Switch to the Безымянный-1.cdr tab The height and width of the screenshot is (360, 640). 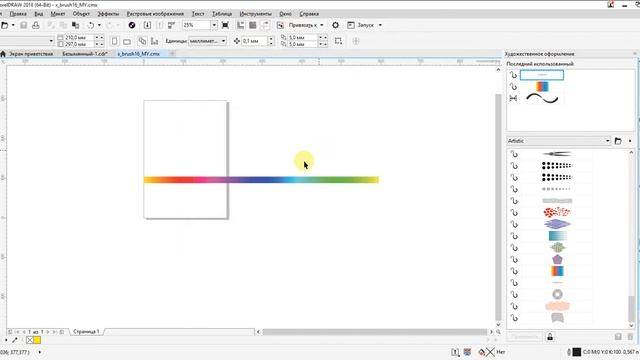point(85,54)
